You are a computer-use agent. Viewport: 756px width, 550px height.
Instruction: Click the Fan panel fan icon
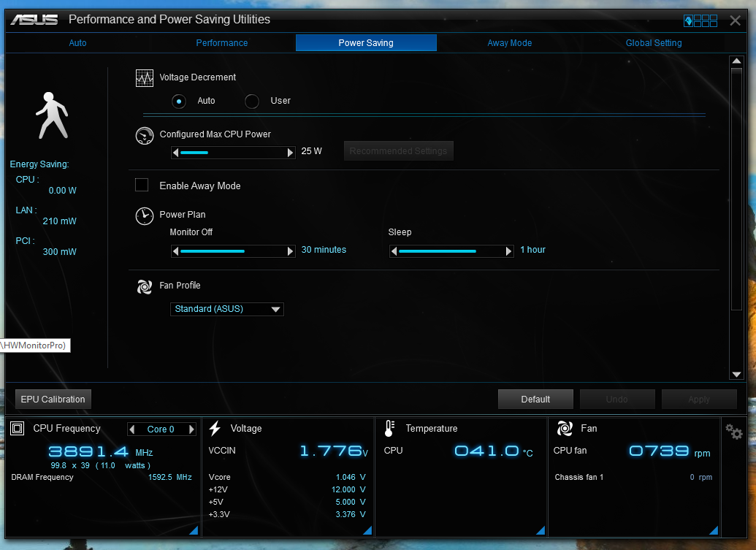(565, 428)
